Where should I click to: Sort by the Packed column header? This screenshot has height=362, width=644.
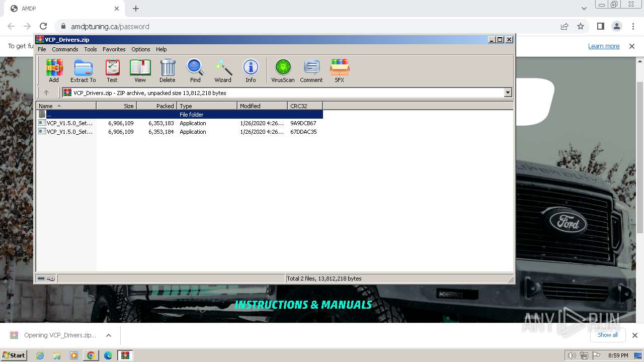tap(156, 106)
